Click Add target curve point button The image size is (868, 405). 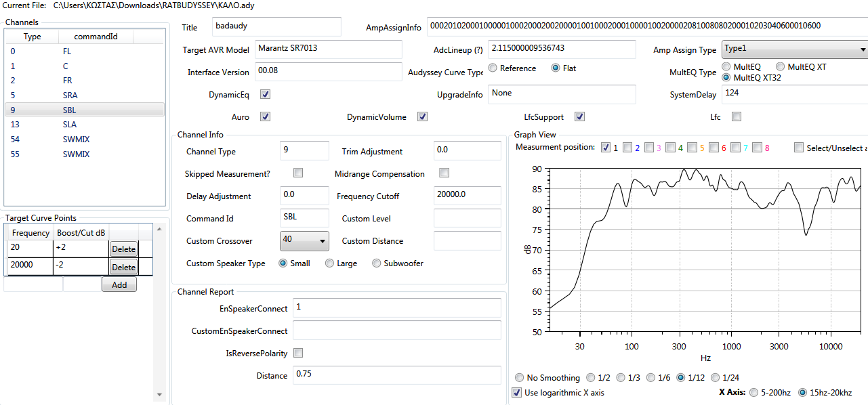coord(119,285)
